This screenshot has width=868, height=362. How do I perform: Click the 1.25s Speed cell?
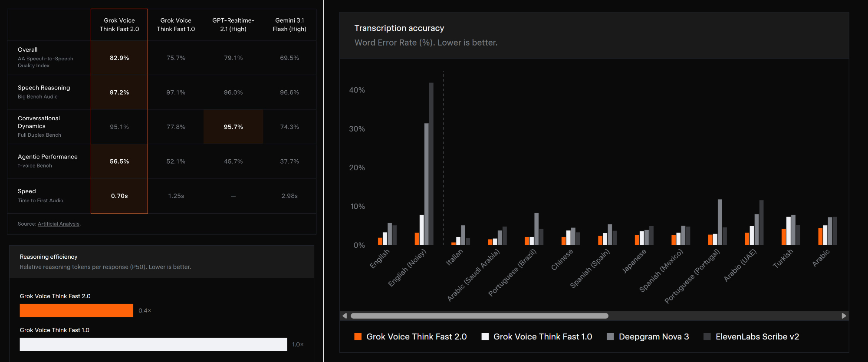tap(176, 196)
